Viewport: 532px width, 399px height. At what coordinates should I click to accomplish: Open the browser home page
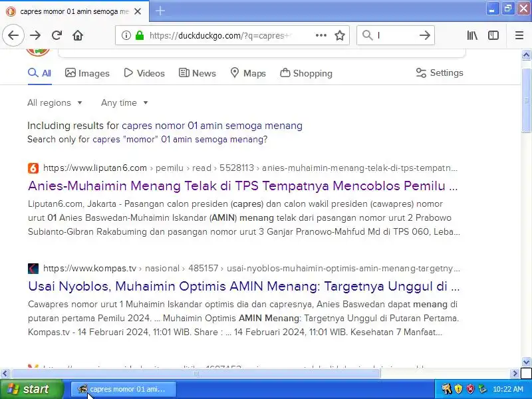[78, 35]
